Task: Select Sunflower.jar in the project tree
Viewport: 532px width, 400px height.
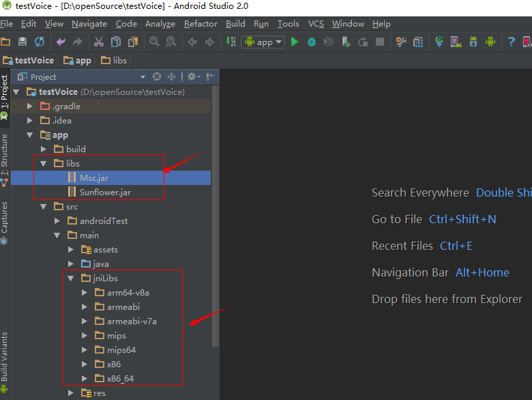Action: tap(110, 192)
